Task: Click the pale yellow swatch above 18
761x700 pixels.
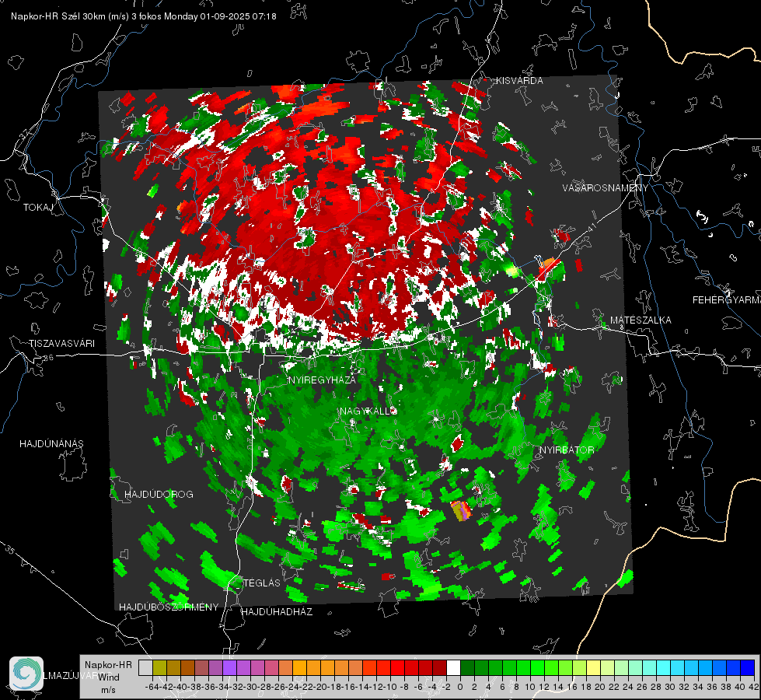Action: pos(594,668)
